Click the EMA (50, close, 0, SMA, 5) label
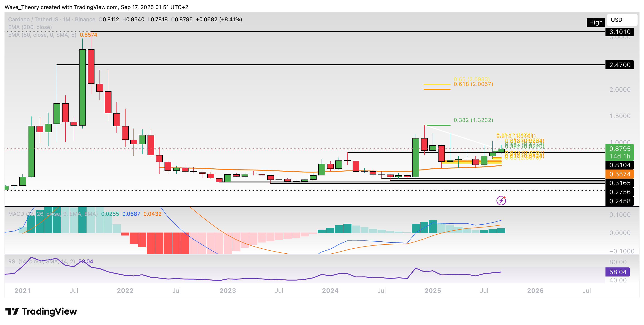Image resolution: width=644 pixels, height=325 pixels. coord(39,35)
